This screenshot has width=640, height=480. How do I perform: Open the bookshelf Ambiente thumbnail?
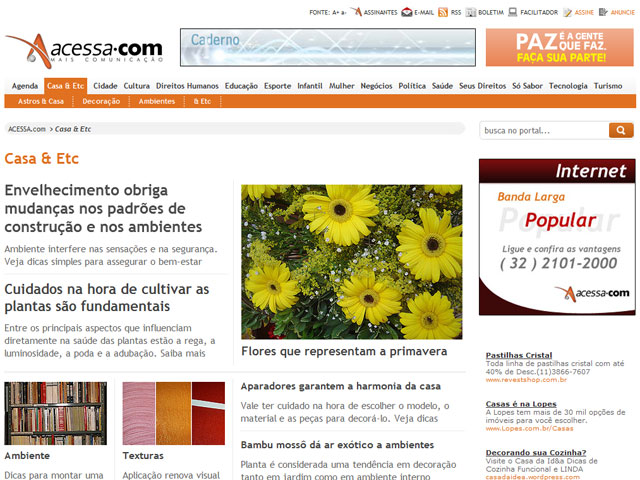click(x=55, y=413)
